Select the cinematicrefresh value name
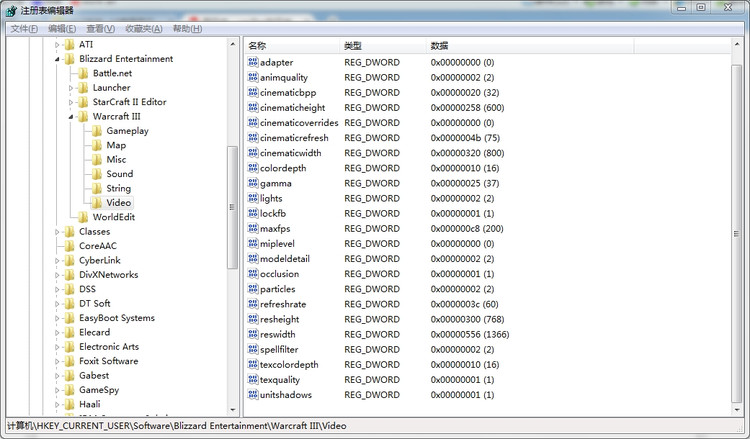The image size is (750, 439). (294, 138)
